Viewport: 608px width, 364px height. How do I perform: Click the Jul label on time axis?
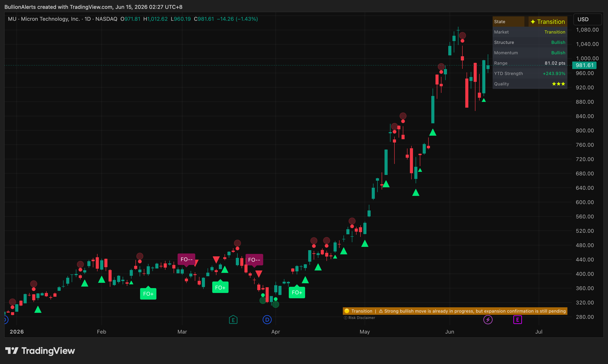[539, 332]
